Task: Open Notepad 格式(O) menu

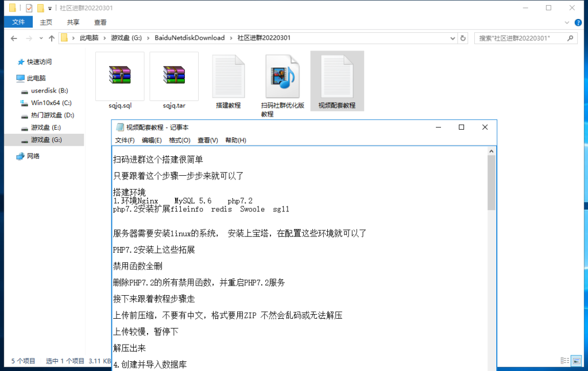Action: coord(180,140)
